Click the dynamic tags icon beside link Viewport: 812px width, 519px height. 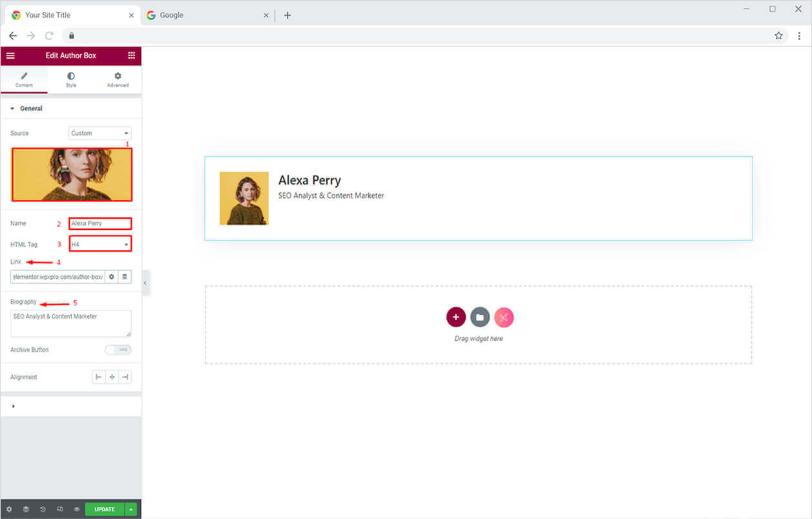[125, 277]
